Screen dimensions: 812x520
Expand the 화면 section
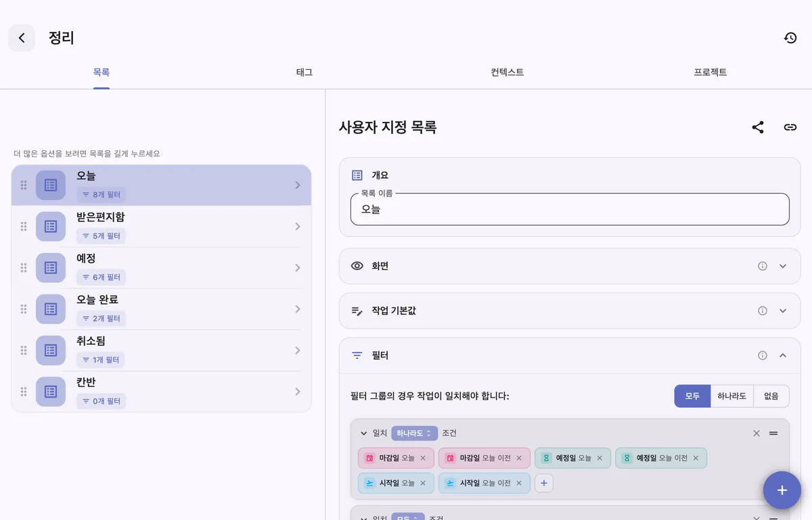(x=783, y=266)
